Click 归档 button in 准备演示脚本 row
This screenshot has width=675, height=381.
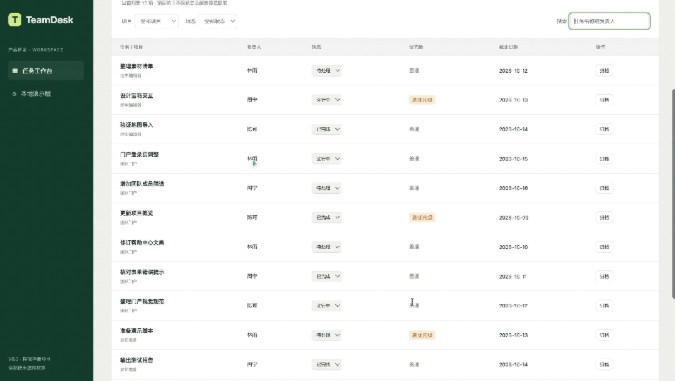[604, 335]
